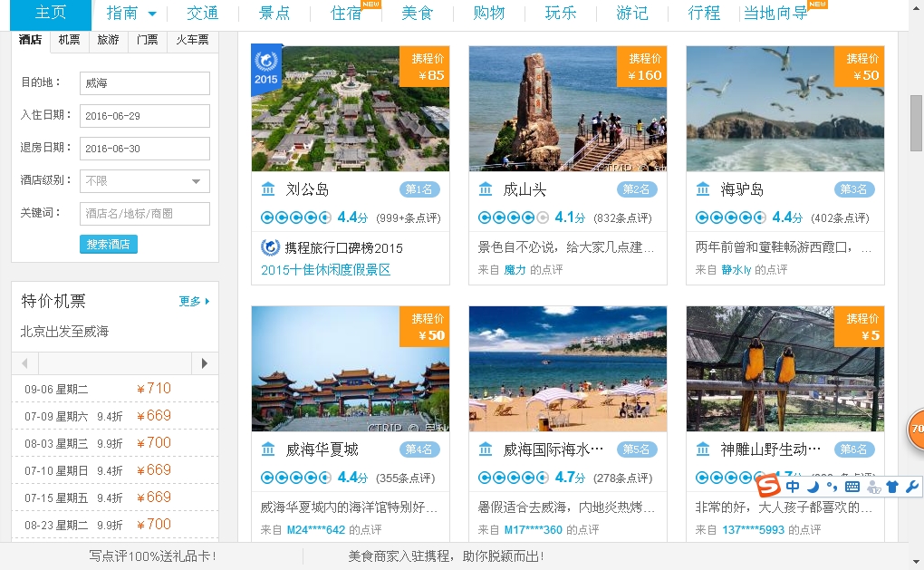Toggle the moon half-width/full-width icon

pos(813,487)
